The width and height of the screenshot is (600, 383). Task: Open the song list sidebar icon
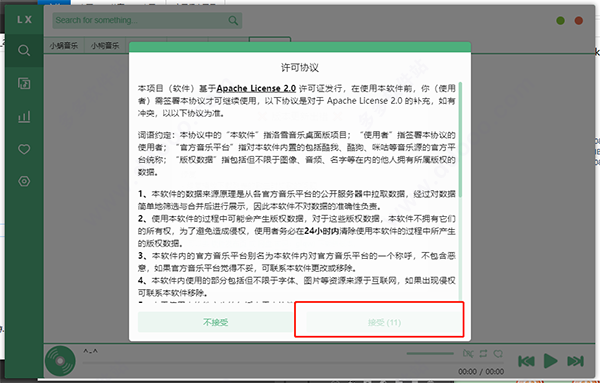pyautogui.click(x=24, y=83)
